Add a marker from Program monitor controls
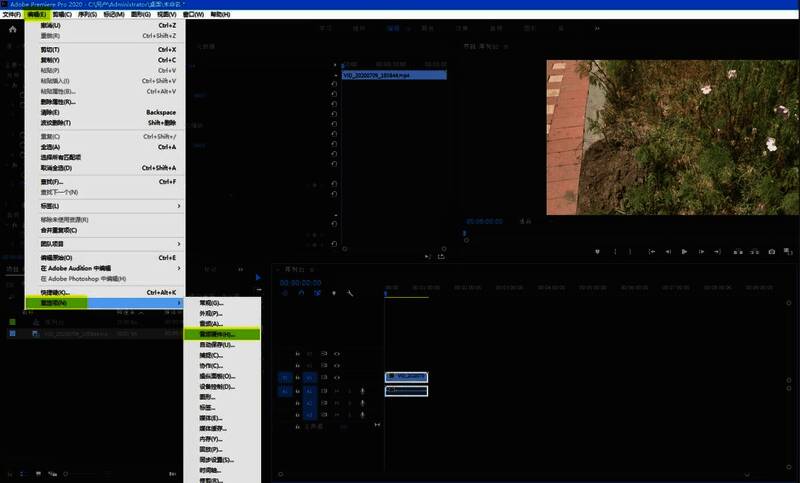This screenshot has width=800, height=483. tap(597, 252)
